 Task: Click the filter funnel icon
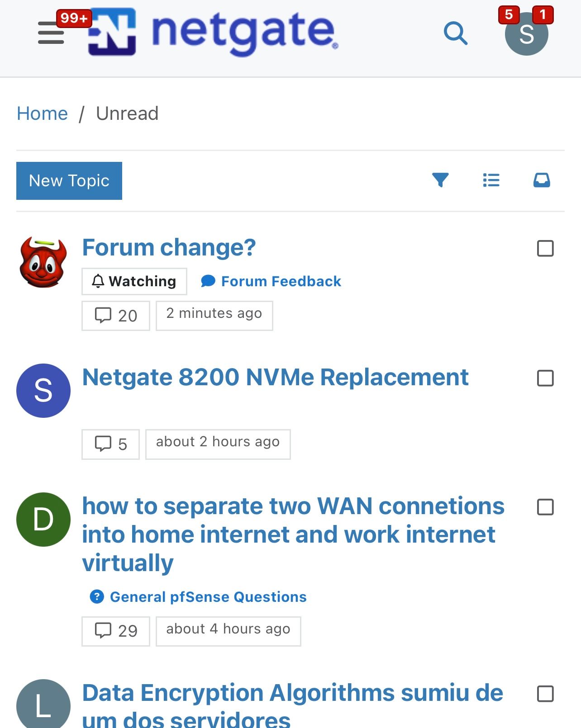tap(440, 180)
